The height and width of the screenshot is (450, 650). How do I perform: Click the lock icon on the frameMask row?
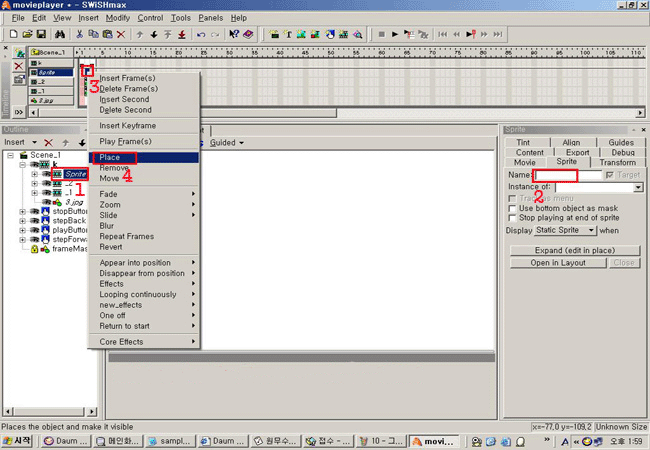(x=34, y=249)
